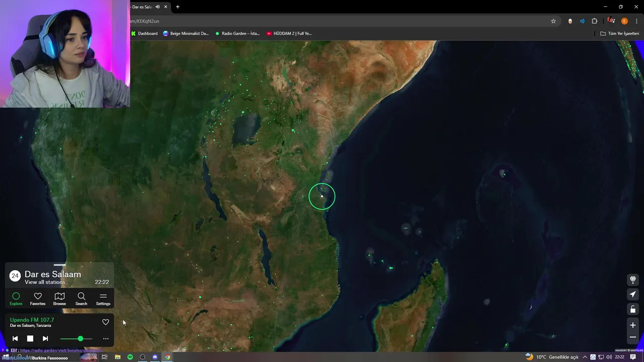Zoom out on the map

click(633, 337)
